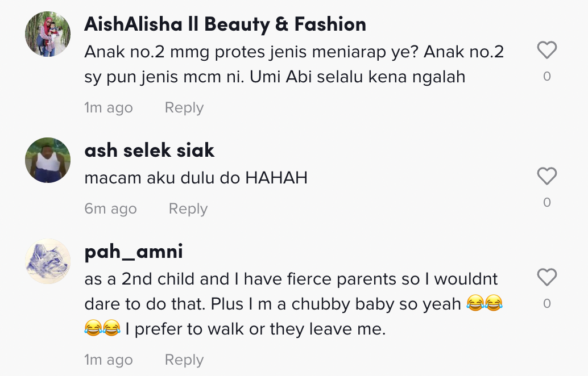Reply to pah_amni's comment

coord(184,360)
